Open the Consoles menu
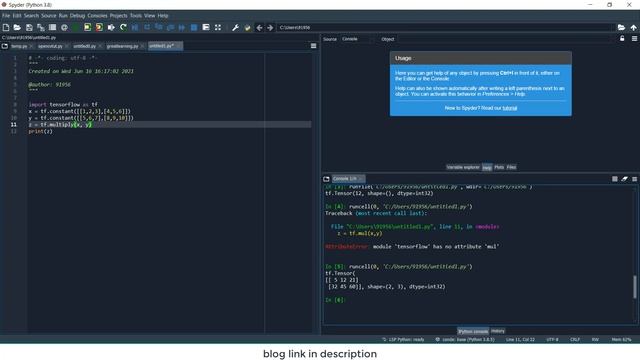Viewport: 640px width, 360px height. pos(97,16)
